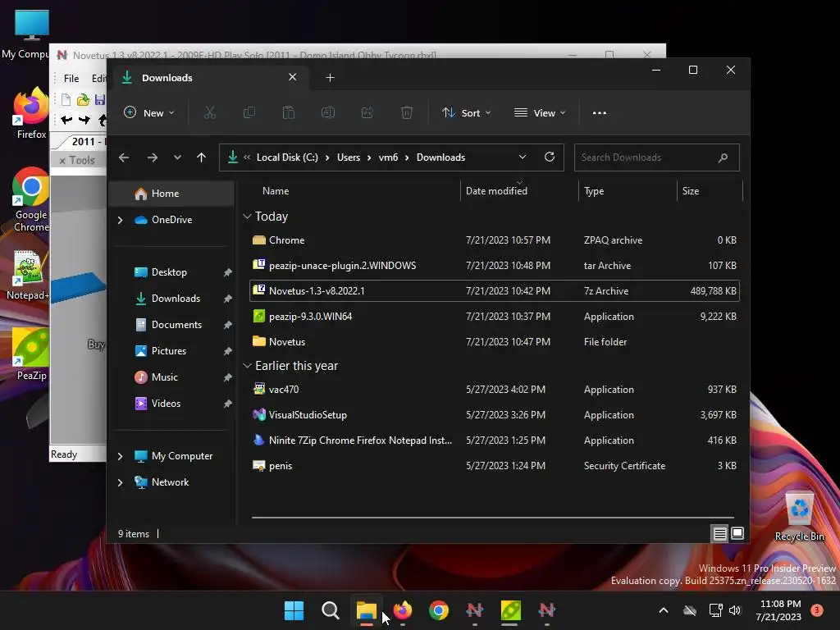840x630 pixels.
Task: Click the Copy icon in Explorer toolbar
Action: [249, 112]
